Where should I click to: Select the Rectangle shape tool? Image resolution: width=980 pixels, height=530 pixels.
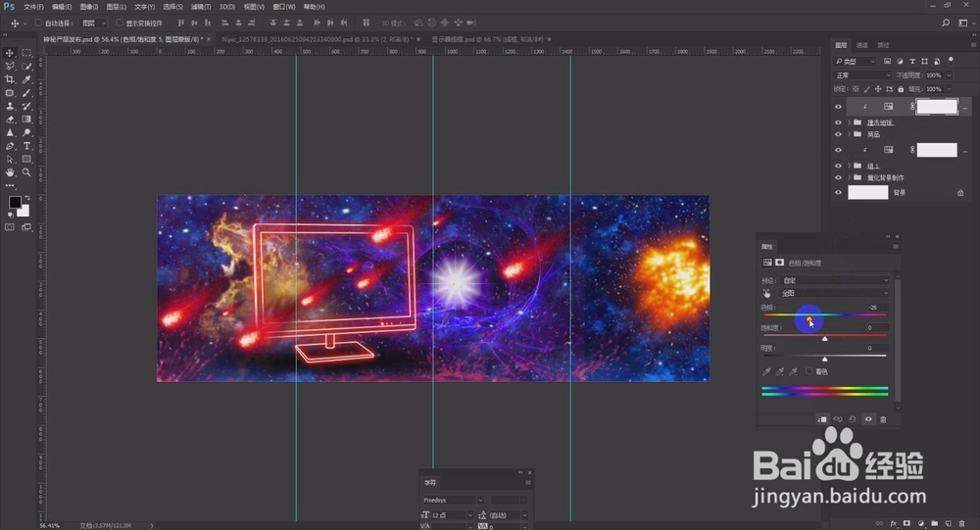26,160
